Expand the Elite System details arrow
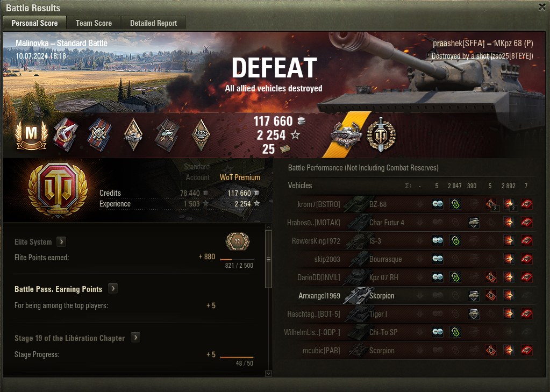This screenshot has width=550, height=392. [61, 241]
